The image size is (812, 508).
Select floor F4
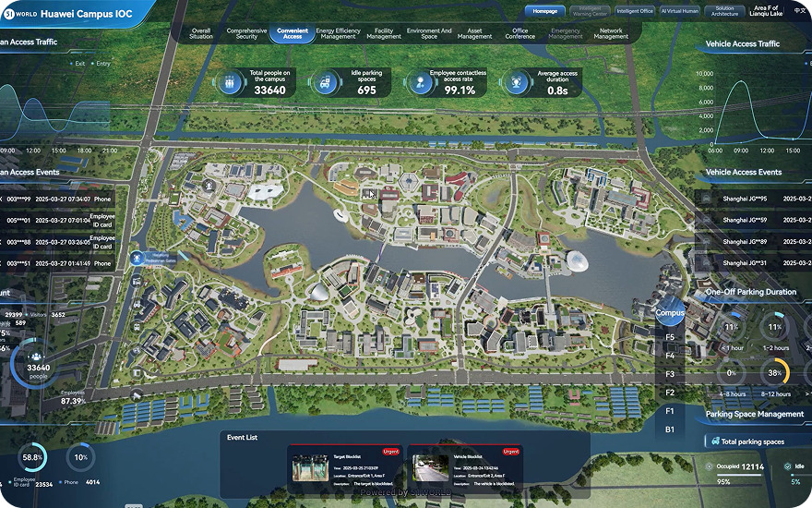click(x=670, y=356)
